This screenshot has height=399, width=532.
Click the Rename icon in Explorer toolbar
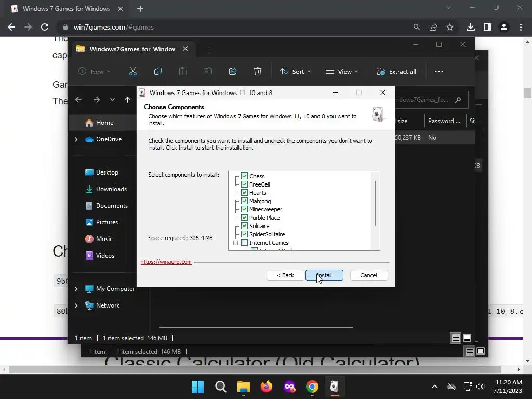208,72
